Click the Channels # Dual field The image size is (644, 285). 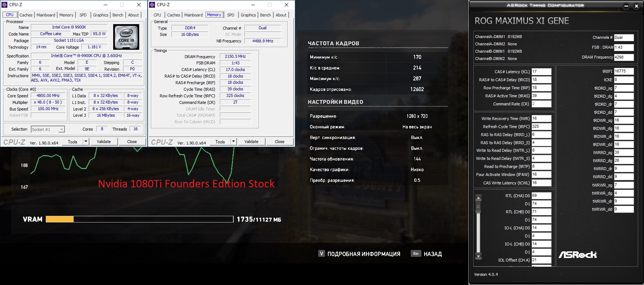click(x=624, y=37)
